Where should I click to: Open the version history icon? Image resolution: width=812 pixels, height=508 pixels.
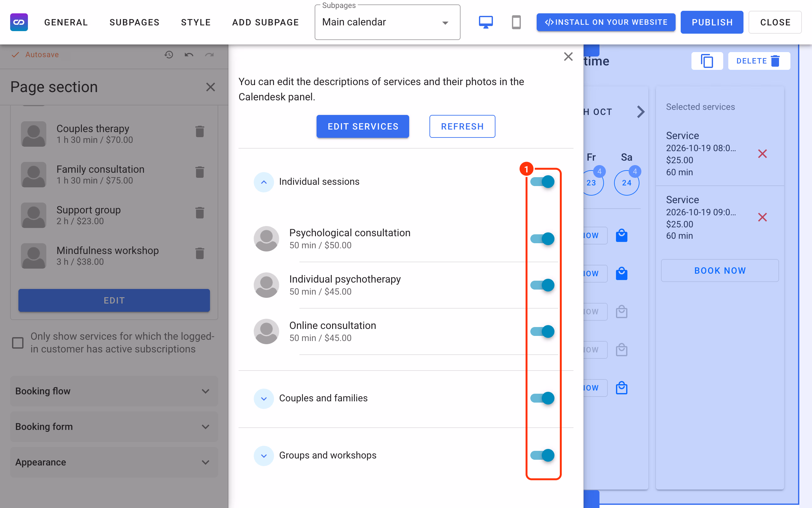pyautogui.click(x=169, y=54)
